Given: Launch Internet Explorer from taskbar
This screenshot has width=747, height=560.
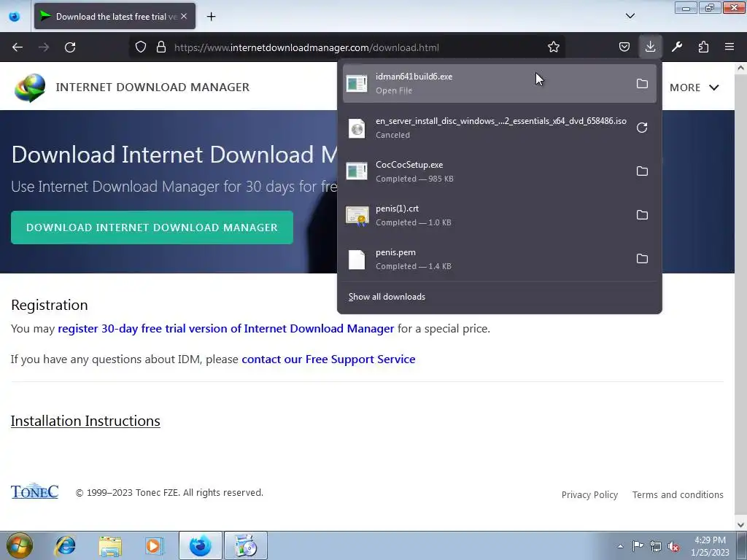Looking at the screenshot, I should pos(65,545).
